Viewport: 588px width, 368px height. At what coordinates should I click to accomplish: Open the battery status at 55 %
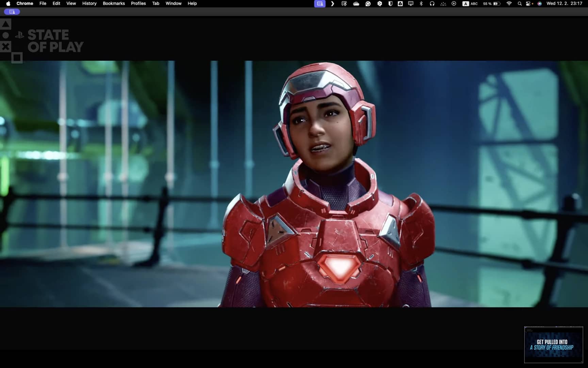(492, 3)
